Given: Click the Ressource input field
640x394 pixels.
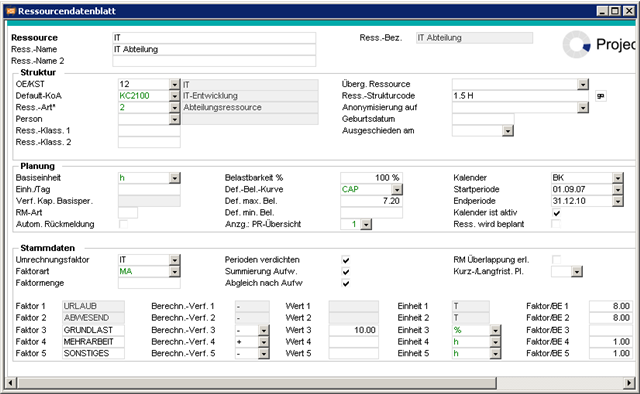Looking at the screenshot, I should (214, 38).
